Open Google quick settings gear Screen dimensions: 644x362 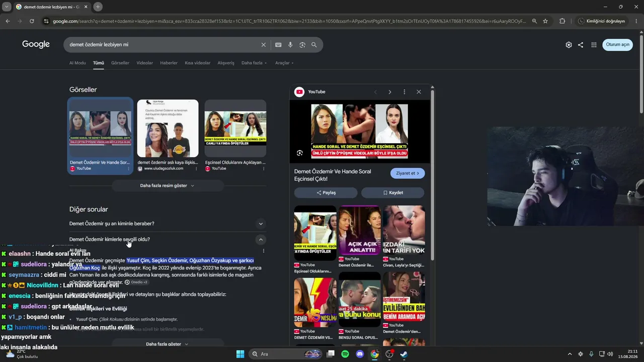(x=569, y=45)
